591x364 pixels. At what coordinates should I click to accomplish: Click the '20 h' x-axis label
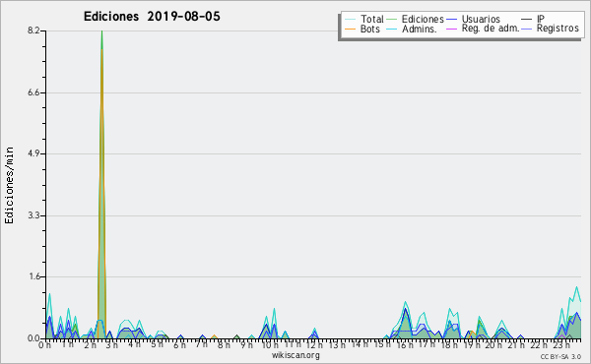[x=493, y=345]
